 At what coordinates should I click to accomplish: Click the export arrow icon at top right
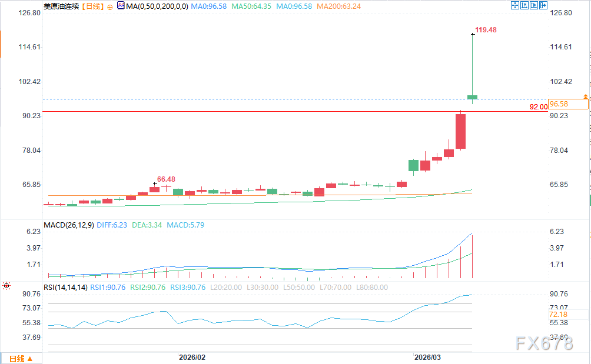tap(543, 5)
